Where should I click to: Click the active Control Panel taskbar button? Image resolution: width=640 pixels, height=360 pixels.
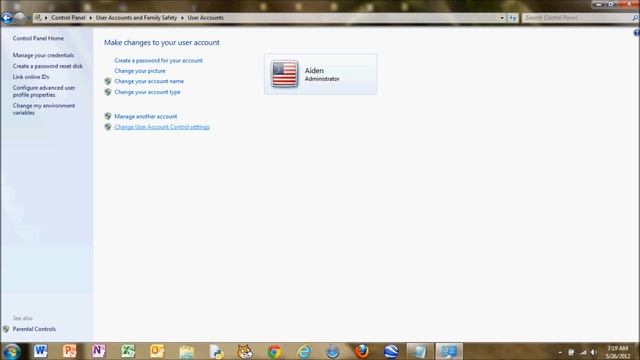coord(449,351)
